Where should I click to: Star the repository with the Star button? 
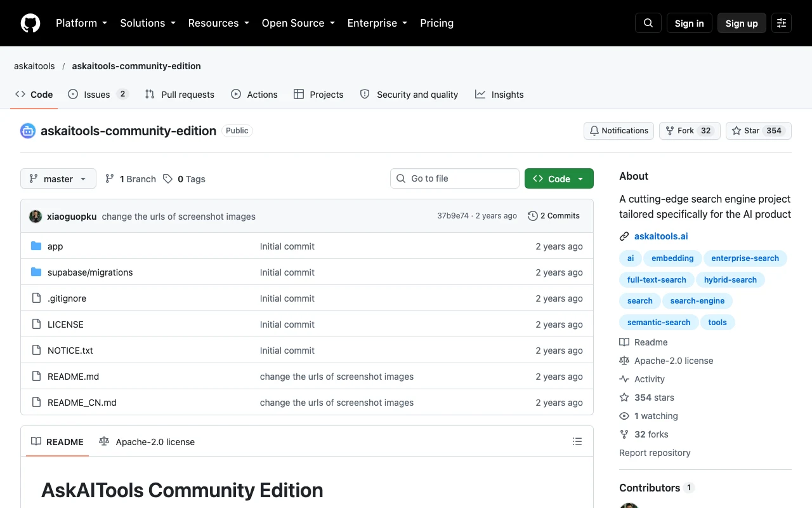click(758, 131)
